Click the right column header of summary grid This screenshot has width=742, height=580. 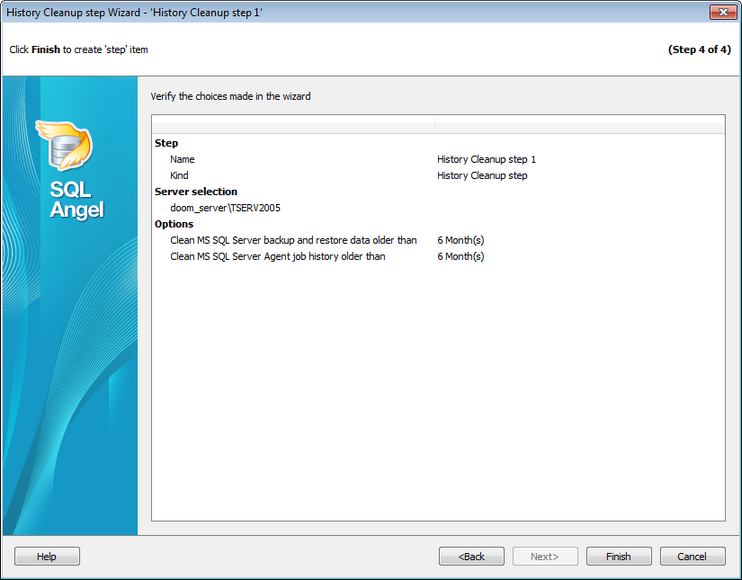point(579,125)
